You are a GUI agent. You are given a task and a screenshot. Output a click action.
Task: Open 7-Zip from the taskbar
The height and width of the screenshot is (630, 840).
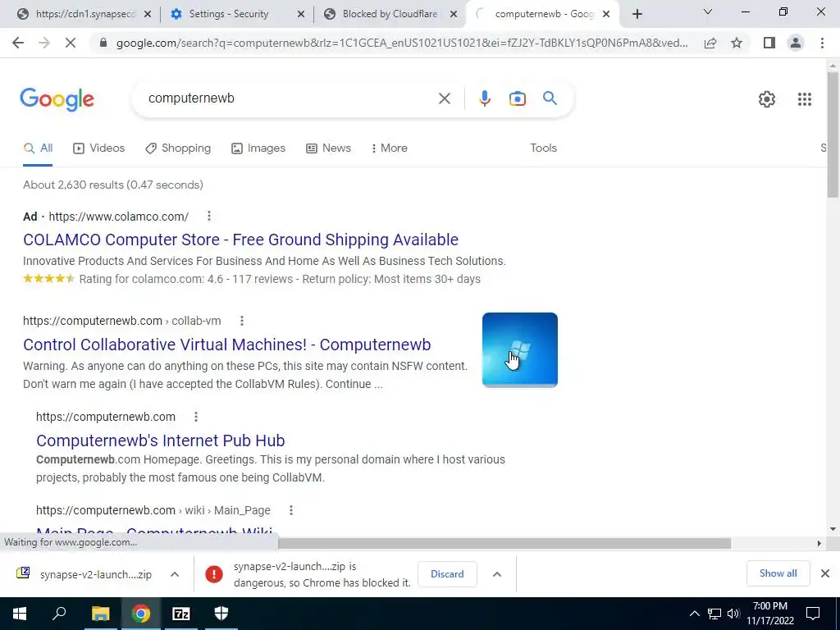click(181, 614)
